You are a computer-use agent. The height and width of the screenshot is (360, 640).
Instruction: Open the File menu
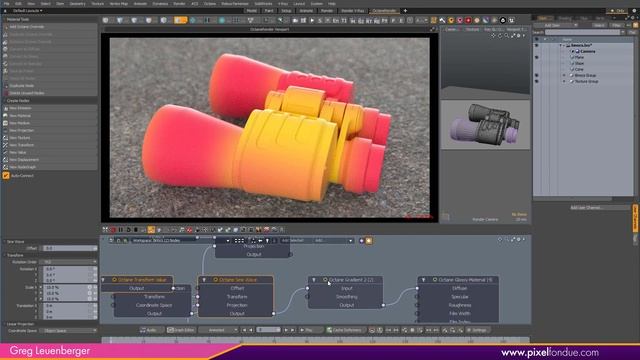pyautogui.click(x=7, y=4)
